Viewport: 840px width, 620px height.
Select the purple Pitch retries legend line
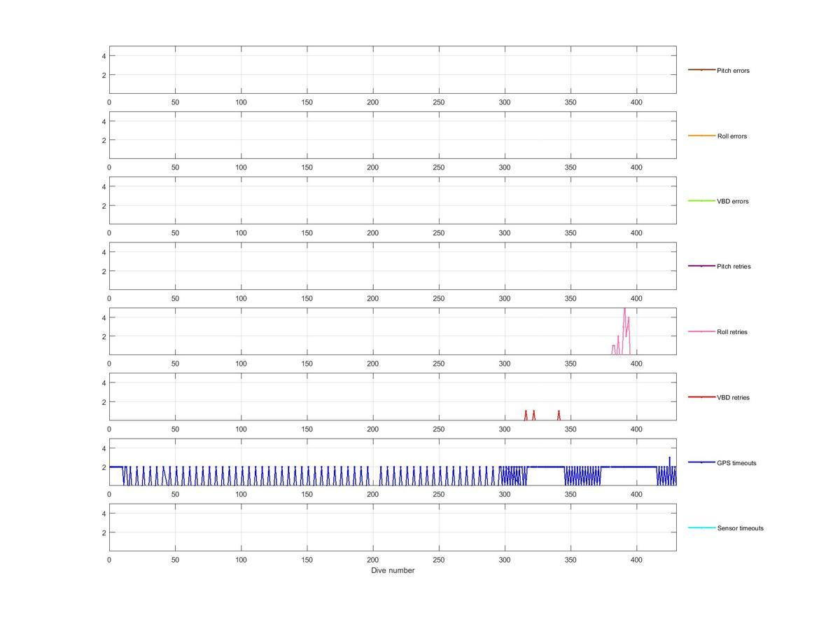pos(701,266)
